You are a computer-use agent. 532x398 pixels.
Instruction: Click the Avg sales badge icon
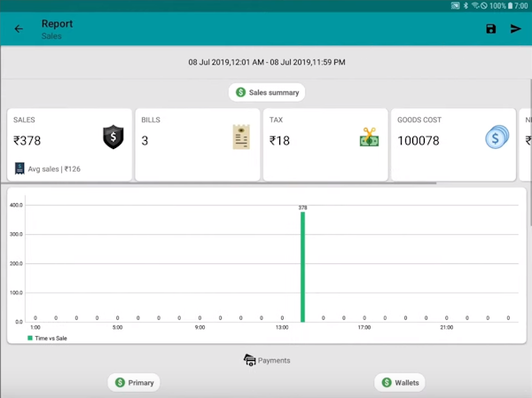coord(20,168)
